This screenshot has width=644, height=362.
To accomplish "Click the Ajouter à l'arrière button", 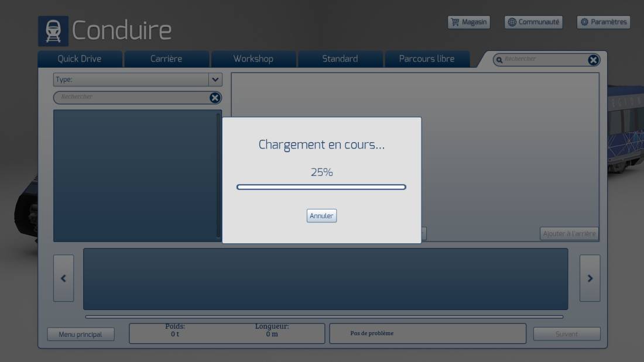I will (x=569, y=233).
